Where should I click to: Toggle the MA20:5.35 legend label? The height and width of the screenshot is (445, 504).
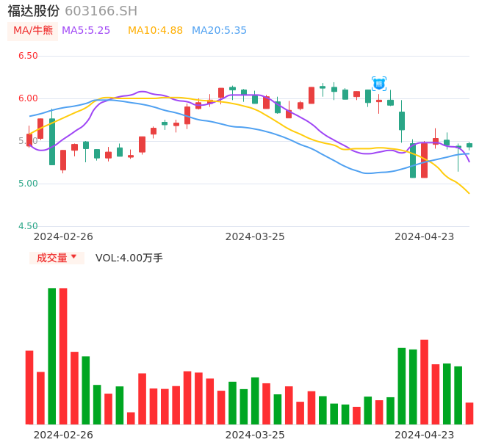pyautogui.click(x=219, y=31)
